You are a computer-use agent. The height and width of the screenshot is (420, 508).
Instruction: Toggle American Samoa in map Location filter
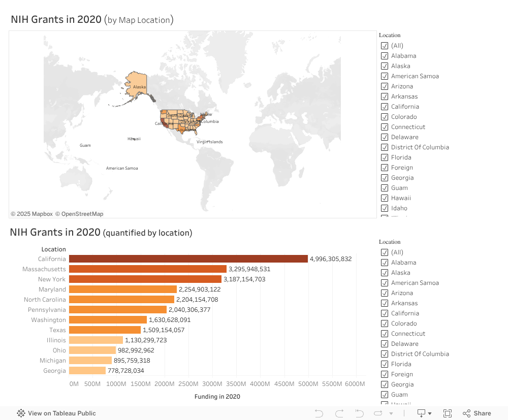click(x=385, y=76)
